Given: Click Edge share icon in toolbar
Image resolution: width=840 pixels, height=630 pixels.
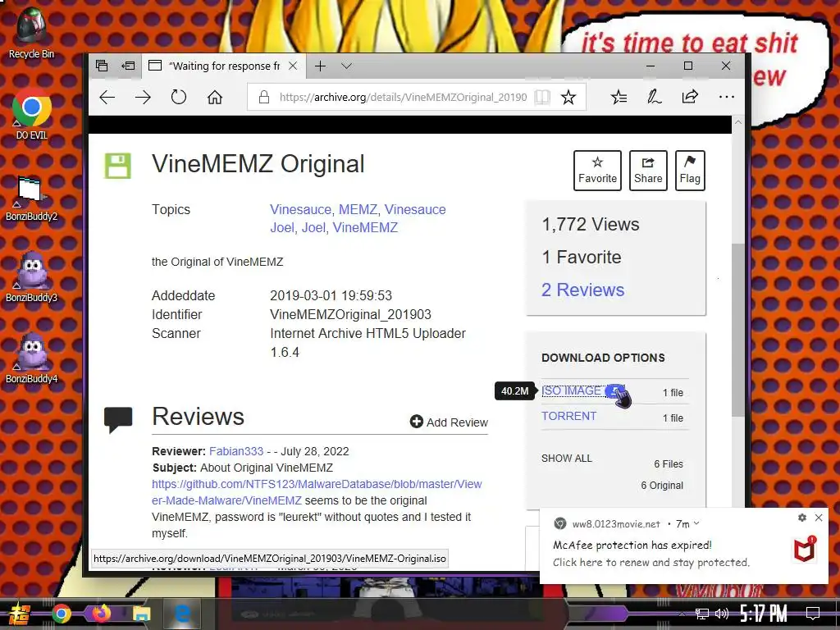Looking at the screenshot, I should (x=690, y=97).
